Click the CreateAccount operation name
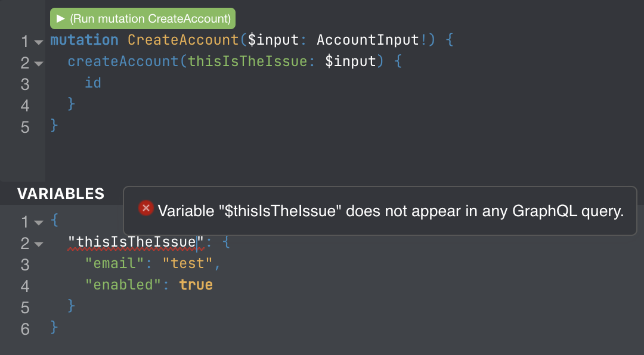The height and width of the screenshot is (355, 644). [x=182, y=39]
